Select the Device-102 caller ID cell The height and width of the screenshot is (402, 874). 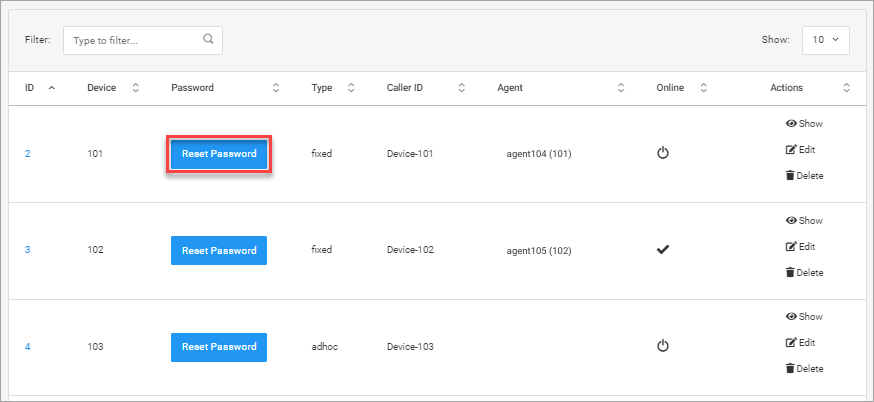(410, 250)
